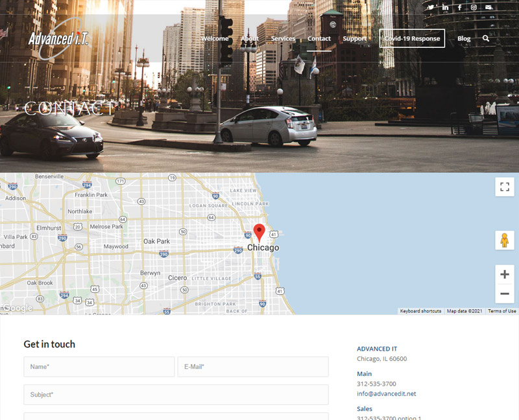519x420 pixels.
Task: Open the Welcome menu item
Action: tap(215, 39)
